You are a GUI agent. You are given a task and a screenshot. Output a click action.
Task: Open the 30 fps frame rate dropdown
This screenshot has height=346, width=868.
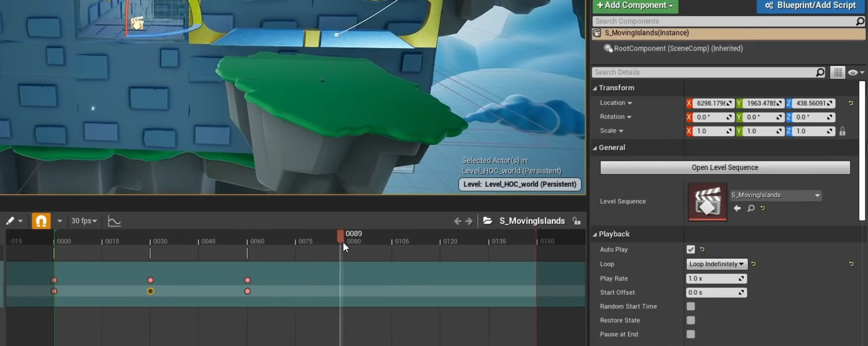(84, 221)
